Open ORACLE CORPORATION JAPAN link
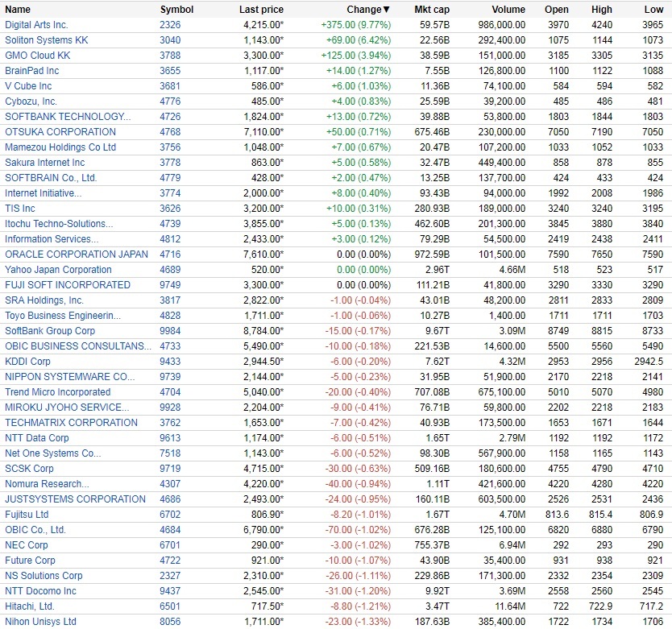 (x=77, y=254)
